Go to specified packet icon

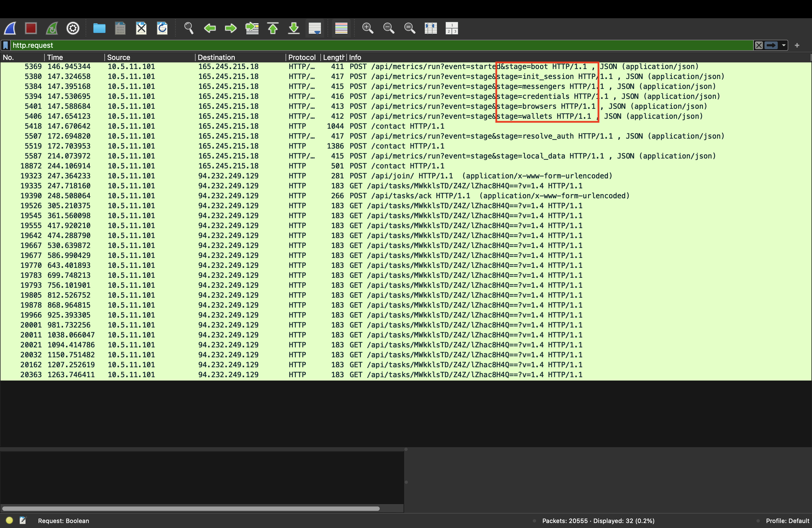tap(252, 28)
